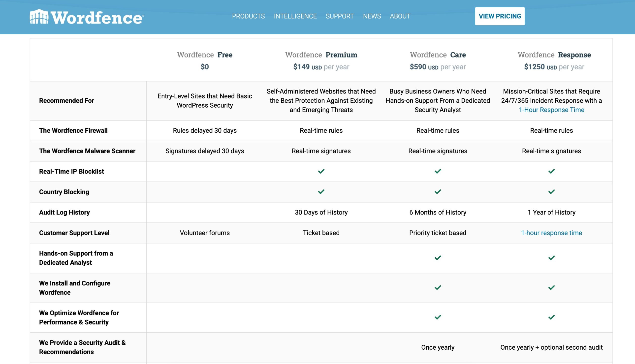Open the PRODUCTS menu

point(248,16)
